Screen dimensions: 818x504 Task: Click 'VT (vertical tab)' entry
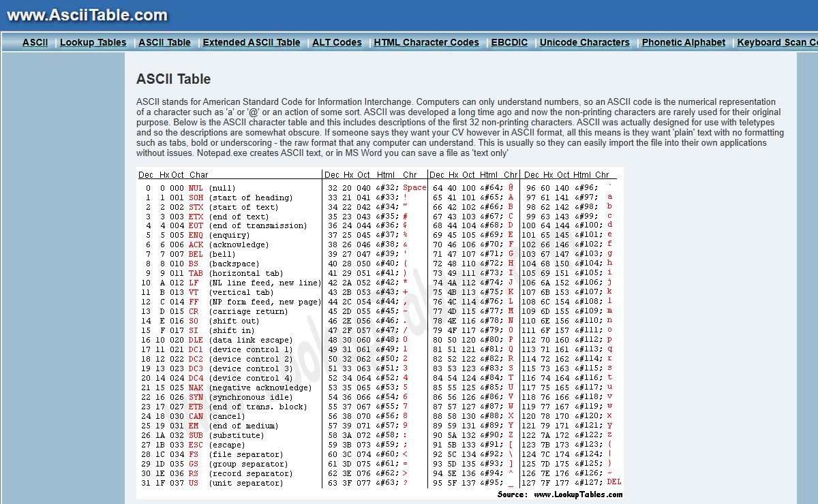pyautogui.click(x=231, y=292)
